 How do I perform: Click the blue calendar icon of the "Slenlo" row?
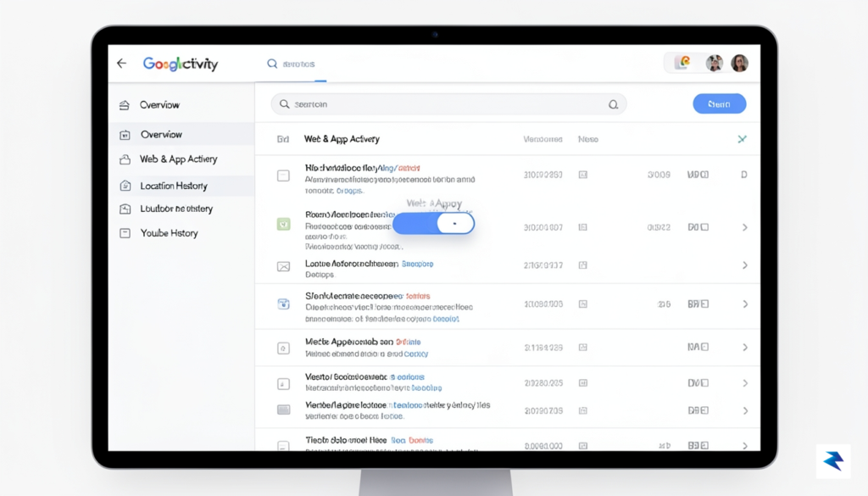(283, 304)
